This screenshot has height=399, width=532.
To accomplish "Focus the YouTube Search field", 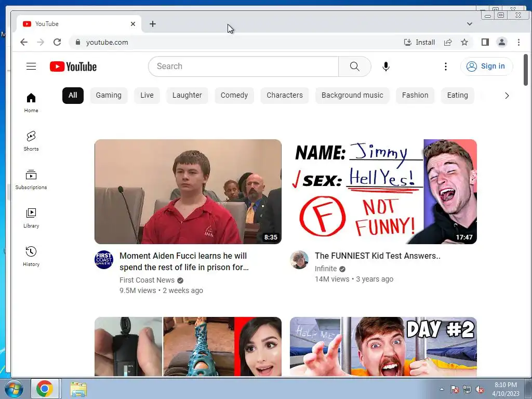I will click(243, 66).
